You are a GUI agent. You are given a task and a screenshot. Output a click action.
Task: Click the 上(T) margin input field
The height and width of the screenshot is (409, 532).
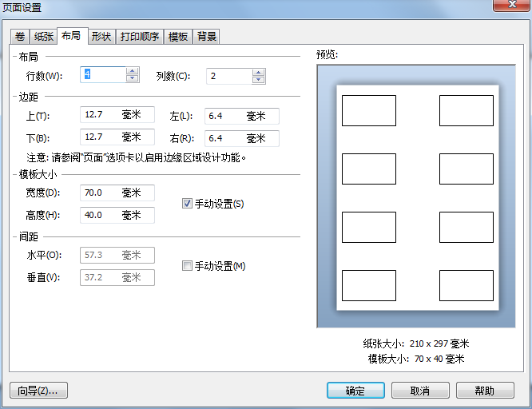[117, 116]
